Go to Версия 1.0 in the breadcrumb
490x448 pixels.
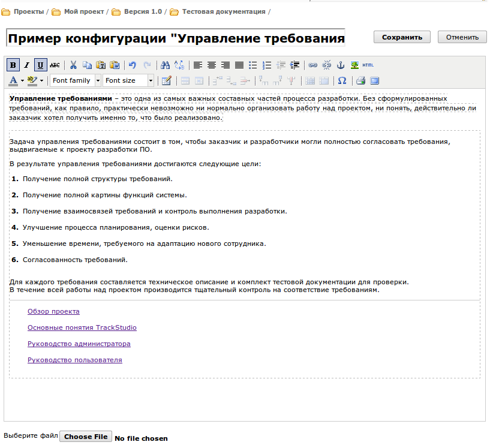pos(143,11)
